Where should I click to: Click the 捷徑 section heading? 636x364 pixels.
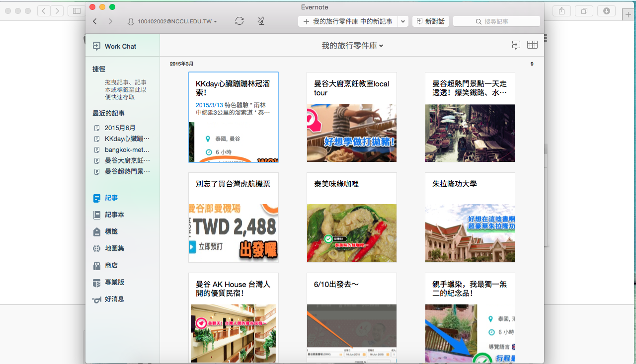pyautogui.click(x=99, y=69)
